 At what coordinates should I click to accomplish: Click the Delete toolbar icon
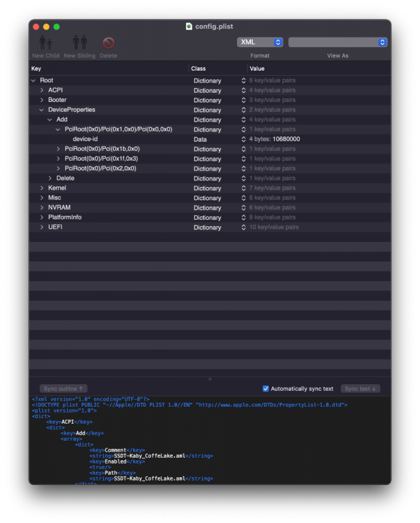pyautogui.click(x=108, y=43)
